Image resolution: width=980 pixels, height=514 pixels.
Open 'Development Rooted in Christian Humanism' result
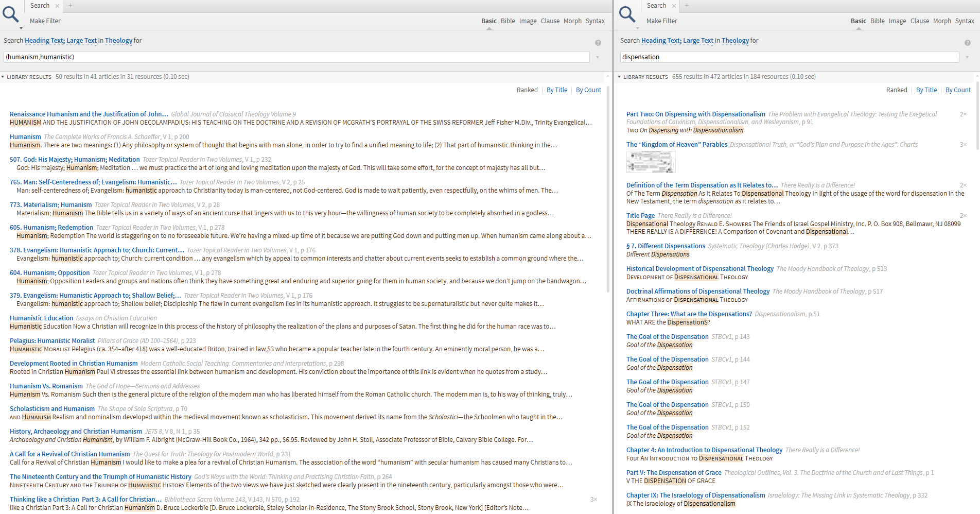[x=74, y=364]
